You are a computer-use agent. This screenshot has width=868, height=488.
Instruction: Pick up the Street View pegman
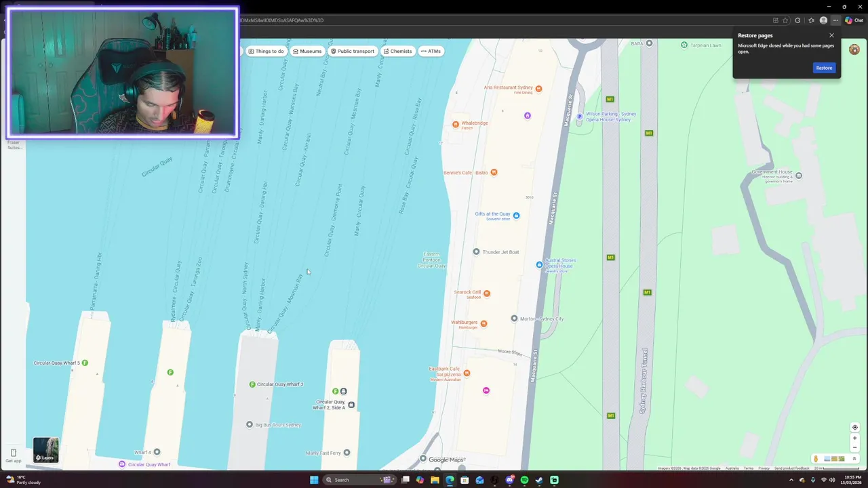point(816,459)
